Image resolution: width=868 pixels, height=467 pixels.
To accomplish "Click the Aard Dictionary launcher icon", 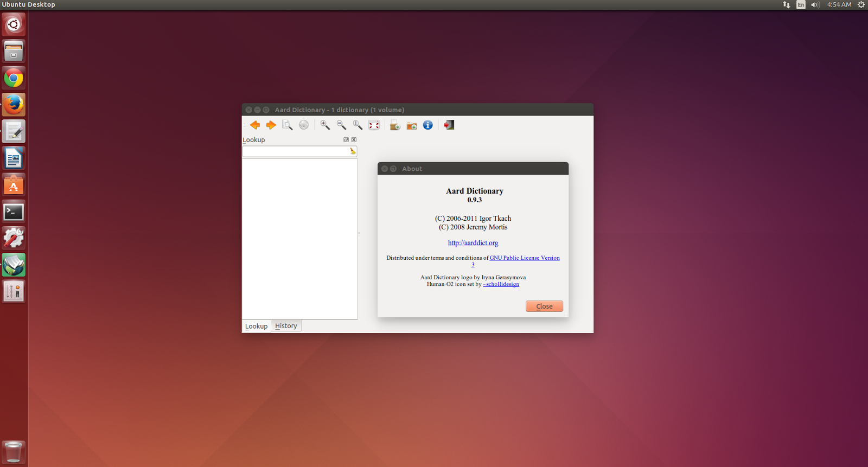I will tap(14, 265).
